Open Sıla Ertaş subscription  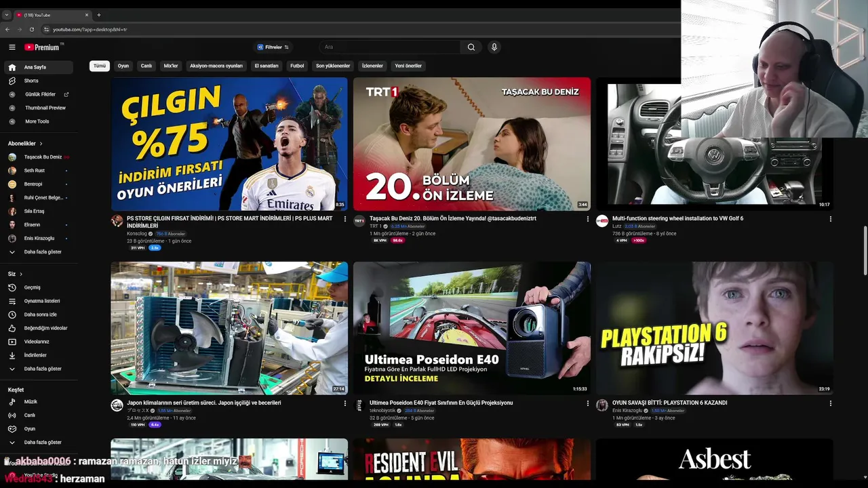pos(39,211)
